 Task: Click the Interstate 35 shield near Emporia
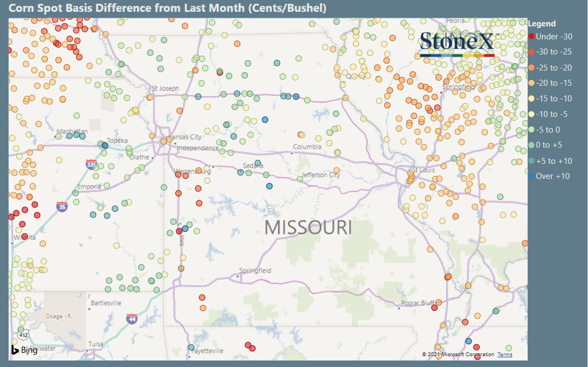coord(62,206)
